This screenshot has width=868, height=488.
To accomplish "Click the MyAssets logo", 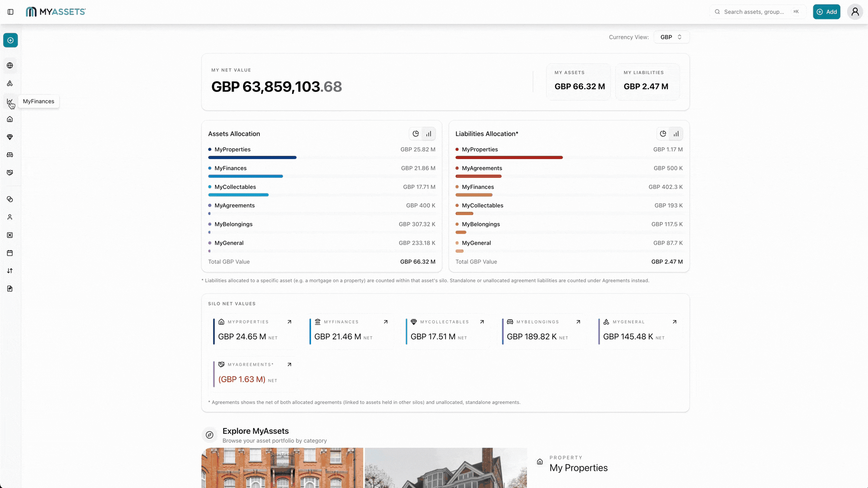I will click(56, 12).
